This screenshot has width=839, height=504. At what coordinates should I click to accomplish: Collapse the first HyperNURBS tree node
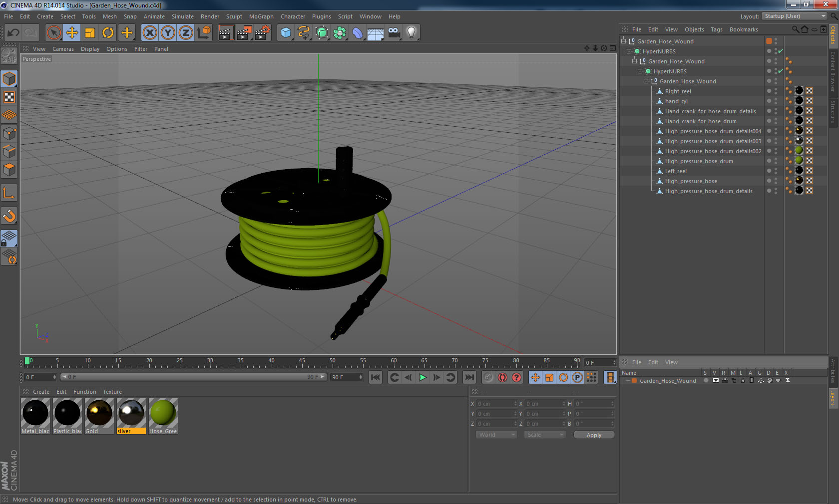coord(629,51)
